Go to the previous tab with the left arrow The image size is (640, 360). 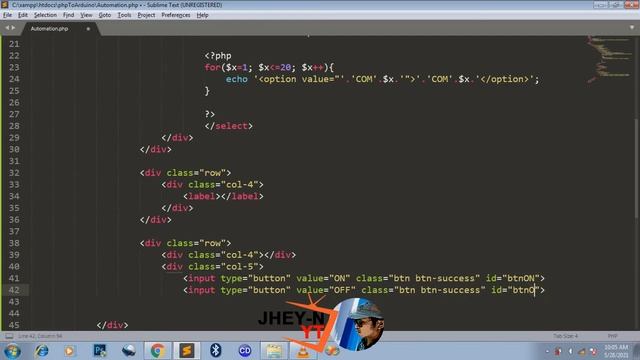[7, 28]
